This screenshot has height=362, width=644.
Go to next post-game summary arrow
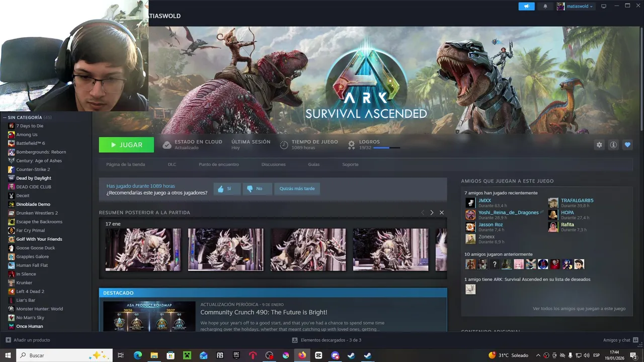(x=432, y=213)
